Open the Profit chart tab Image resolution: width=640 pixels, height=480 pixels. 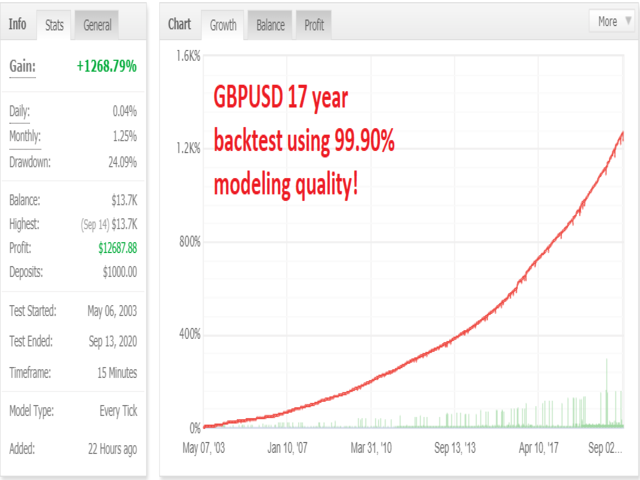314,25
